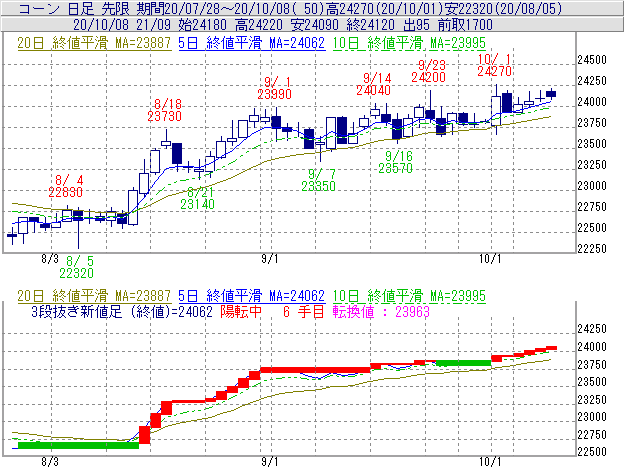Click the 安22320(20/08/05) header value
Screen dimensions: 624x474
(x=505, y=8)
